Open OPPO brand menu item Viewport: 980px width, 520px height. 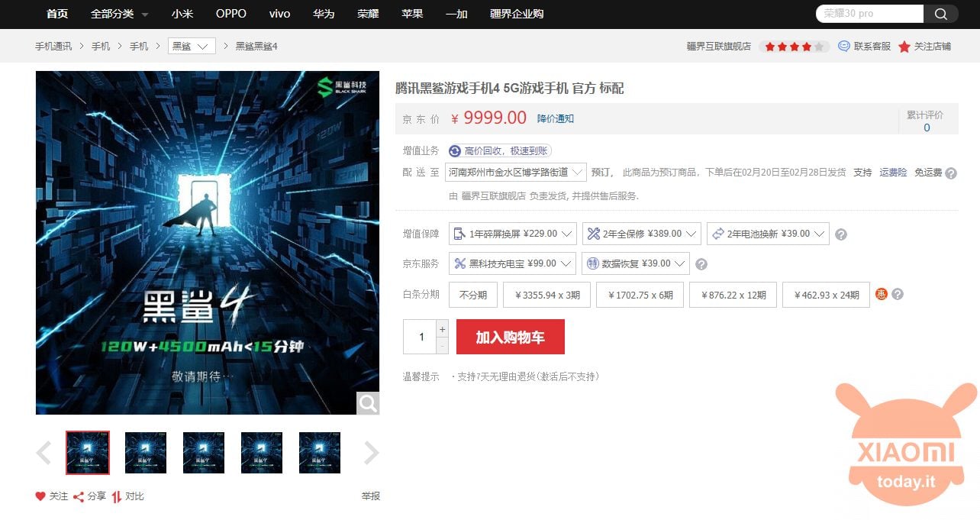click(231, 14)
